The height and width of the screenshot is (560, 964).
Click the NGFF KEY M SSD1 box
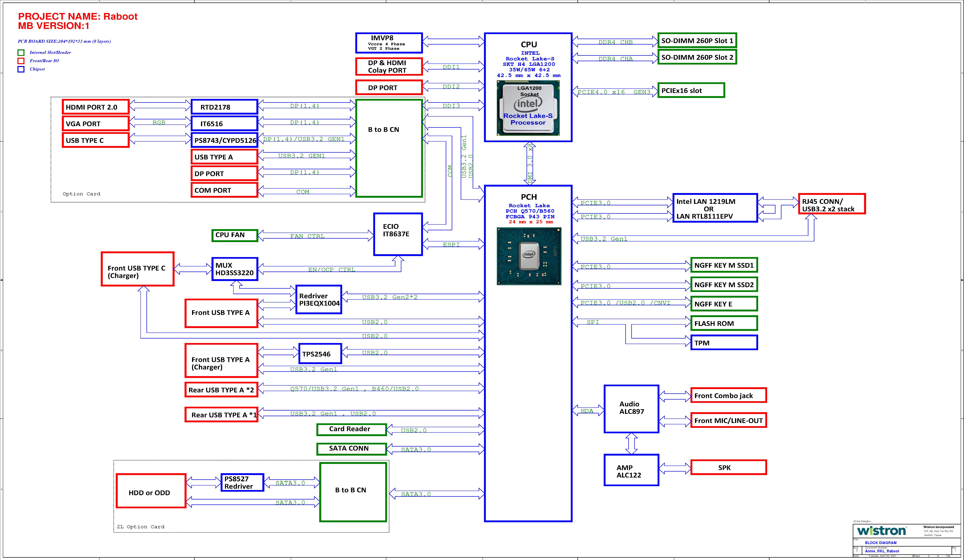[x=724, y=265]
